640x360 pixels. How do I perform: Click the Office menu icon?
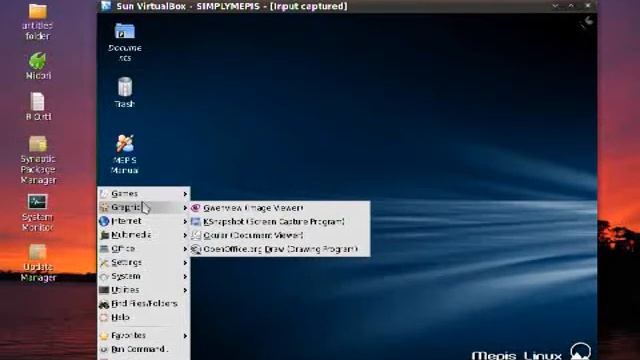point(104,249)
